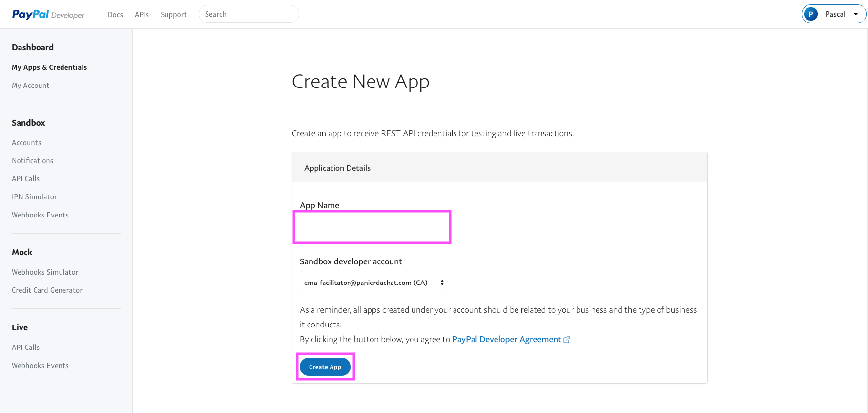This screenshot has height=413, width=868.
Task: Click the Search field in header
Action: [x=248, y=14]
